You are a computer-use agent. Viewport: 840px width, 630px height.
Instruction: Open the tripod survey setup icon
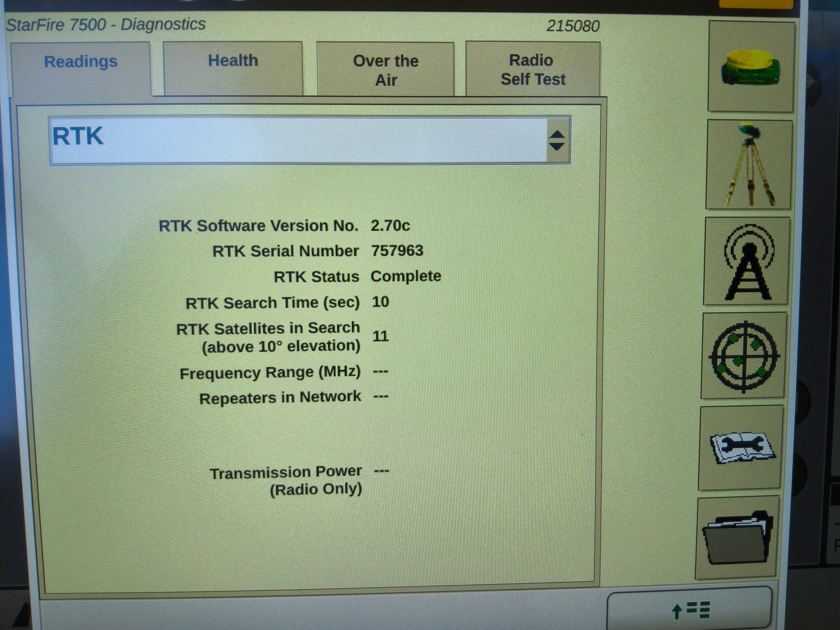coord(749,164)
